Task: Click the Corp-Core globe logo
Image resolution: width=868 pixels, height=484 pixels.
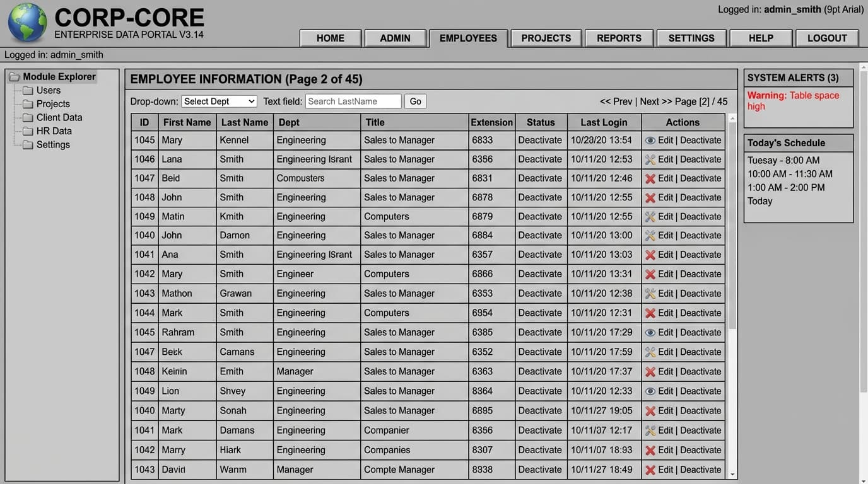Action: (x=27, y=23)
